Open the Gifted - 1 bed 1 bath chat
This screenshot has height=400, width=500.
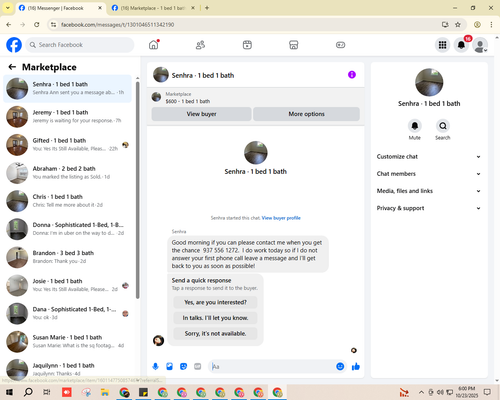(67, 145)
